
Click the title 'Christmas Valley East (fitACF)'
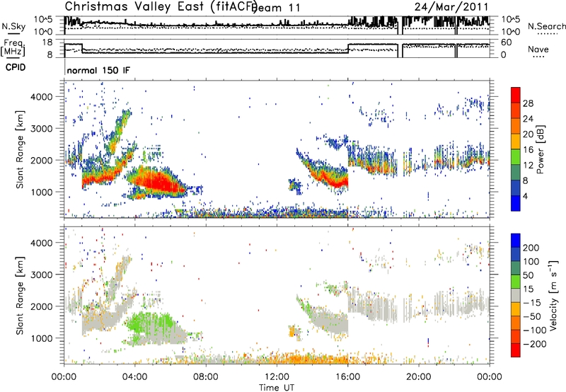point(161,6)
